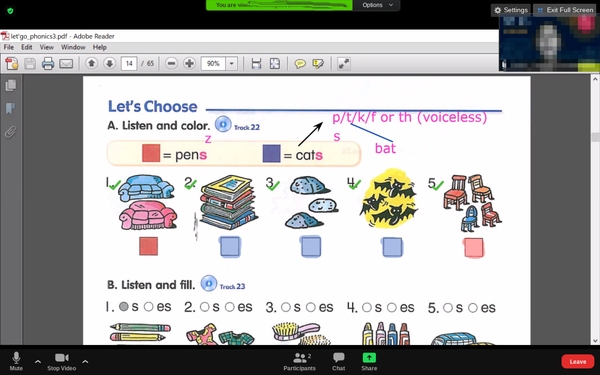
Task: Select the 'es' radio button for item 3
Action: 311,307
